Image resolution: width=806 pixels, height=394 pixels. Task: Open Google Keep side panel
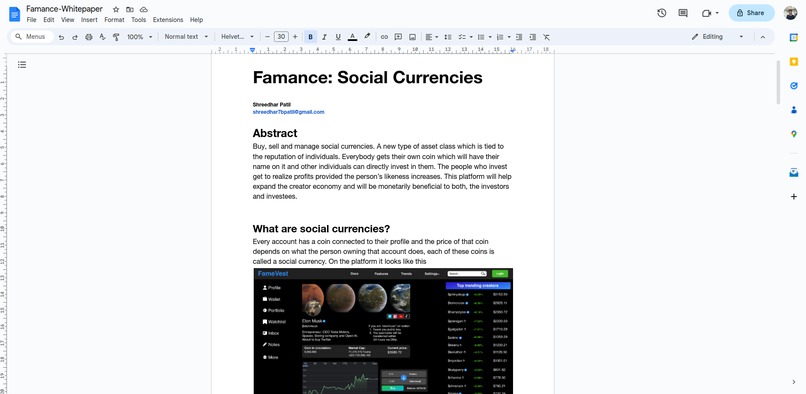794,61
